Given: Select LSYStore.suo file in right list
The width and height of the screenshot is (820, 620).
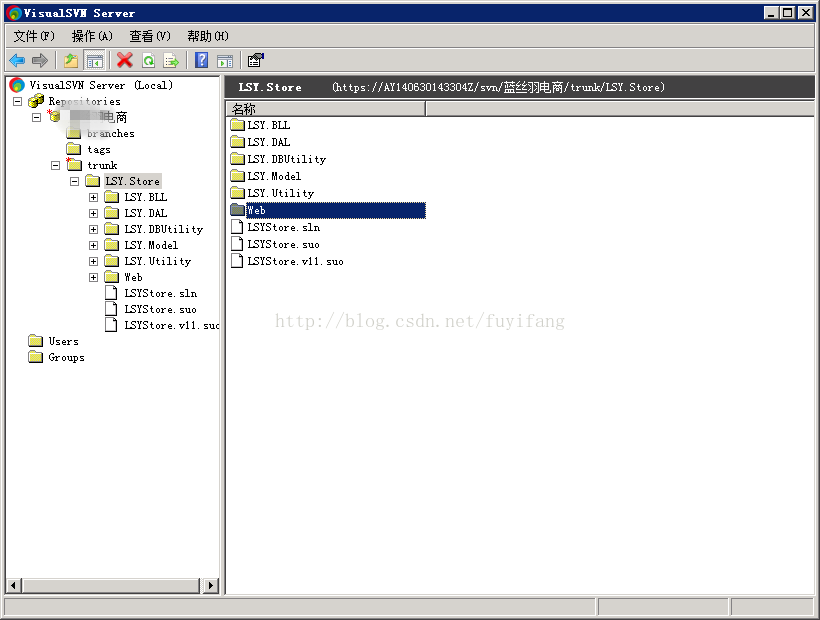Looking at the screenshot, I should pyautogui.click(x=275, y=245).
